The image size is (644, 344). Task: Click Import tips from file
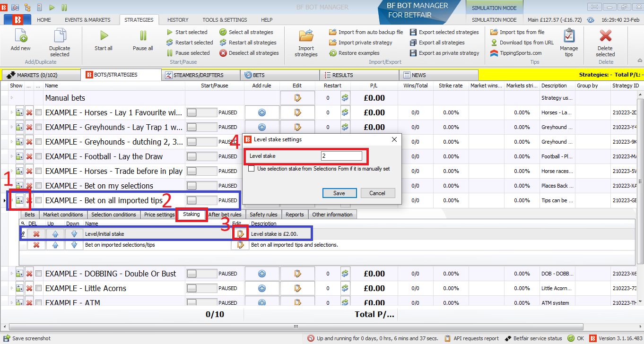(517, 32)
